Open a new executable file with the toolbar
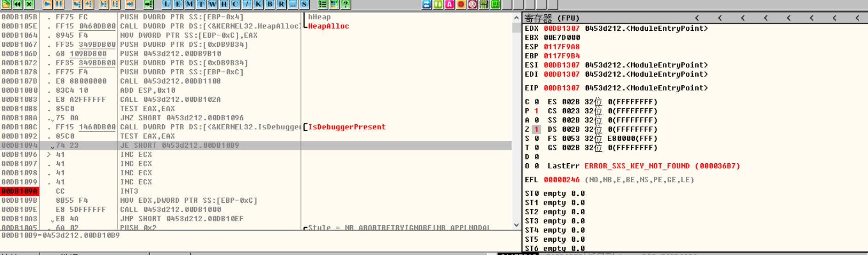 [x=6, y=4]
